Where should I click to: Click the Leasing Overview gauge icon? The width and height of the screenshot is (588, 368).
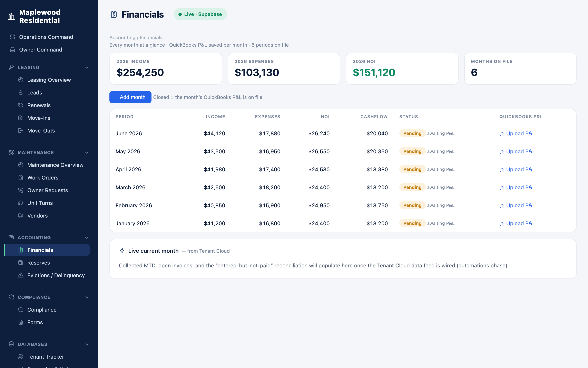[x=21, y=80]
